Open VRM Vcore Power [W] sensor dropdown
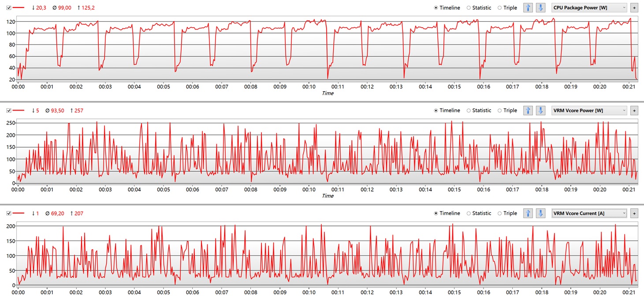 [x=589, y=111]
